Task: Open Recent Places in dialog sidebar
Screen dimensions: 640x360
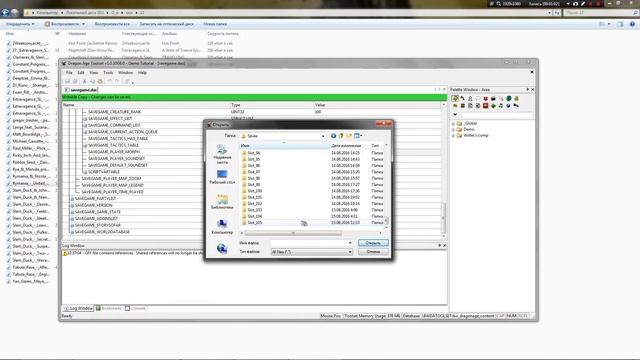Action: point(222,154)
